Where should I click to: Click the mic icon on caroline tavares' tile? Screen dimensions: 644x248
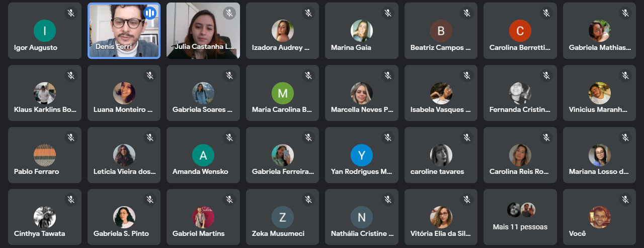tap(467, 137)
